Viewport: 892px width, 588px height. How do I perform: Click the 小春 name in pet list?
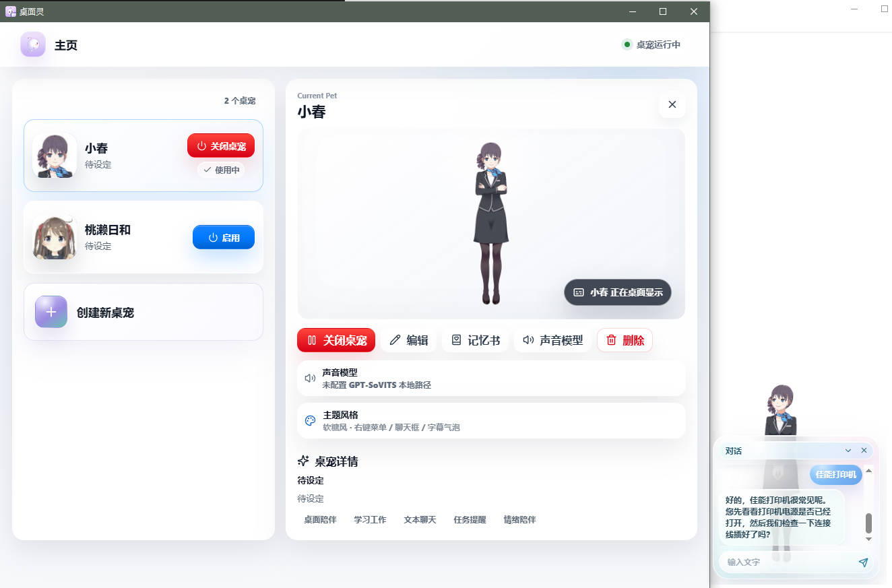click(96, 148)
